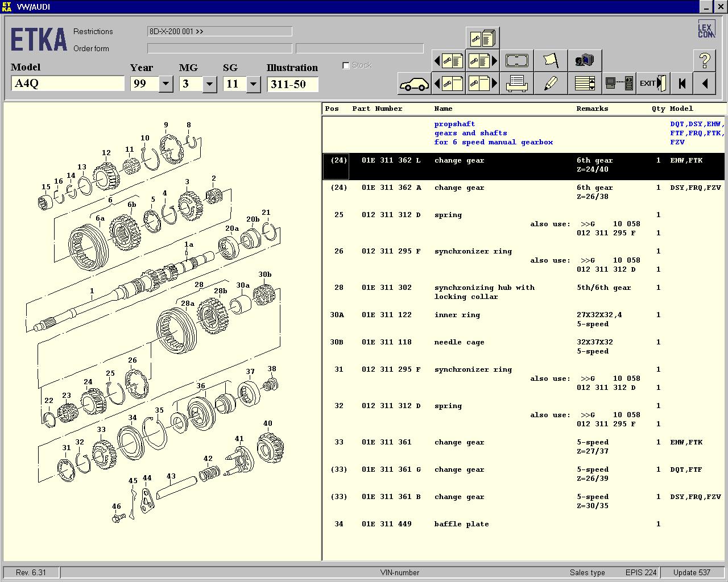Click the full-screen frame icon
728x582 pixels.
coord(516,61)
